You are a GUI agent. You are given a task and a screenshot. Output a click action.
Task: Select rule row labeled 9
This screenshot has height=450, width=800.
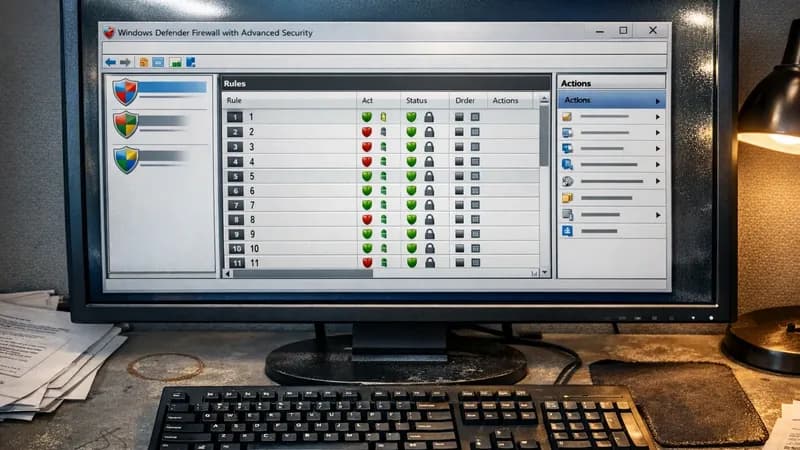381,234
